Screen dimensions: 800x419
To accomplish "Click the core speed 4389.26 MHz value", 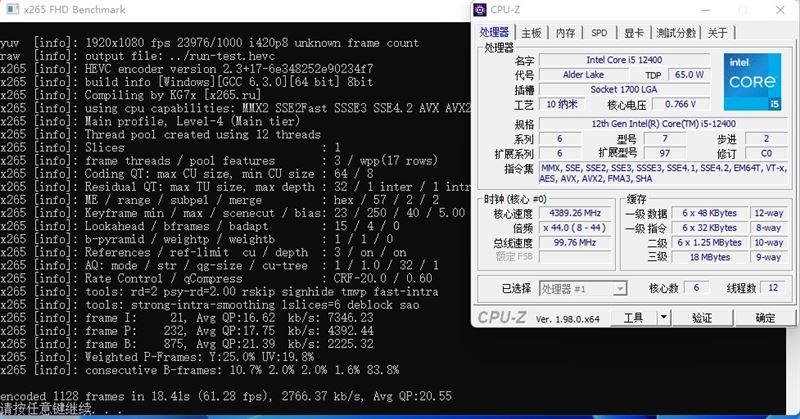I will click(575, 213).
